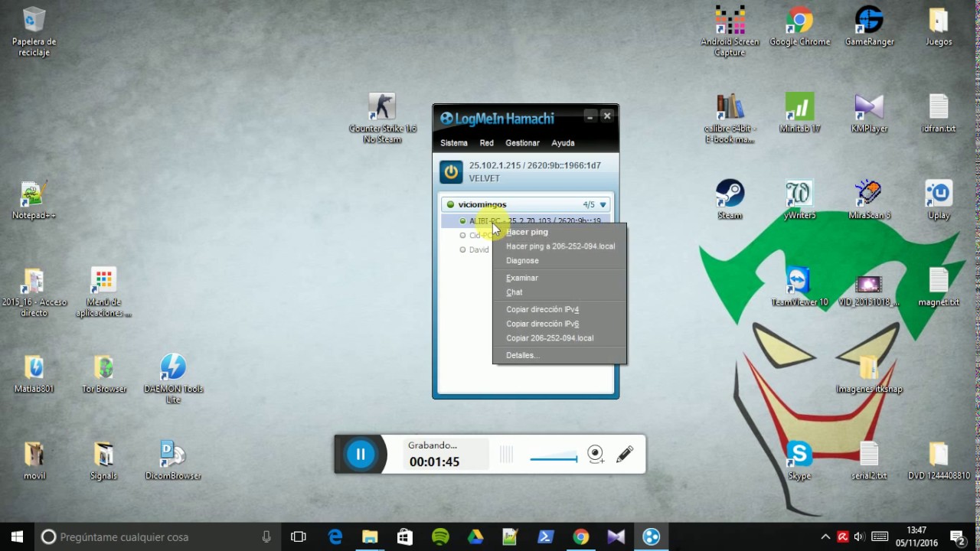Select the serial2.txt file icon
The width and height of the screenshot is (980, 551).
pos(869,460)
